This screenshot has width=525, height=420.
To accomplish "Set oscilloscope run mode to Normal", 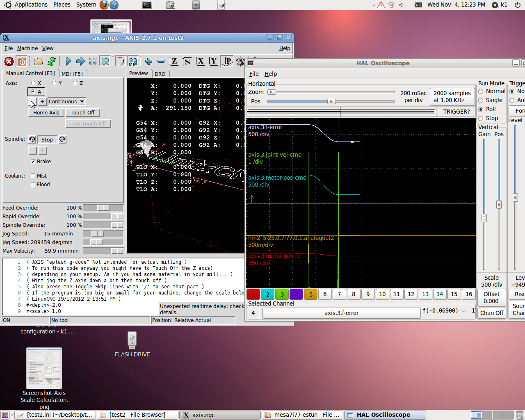I will tap(481, 91).
